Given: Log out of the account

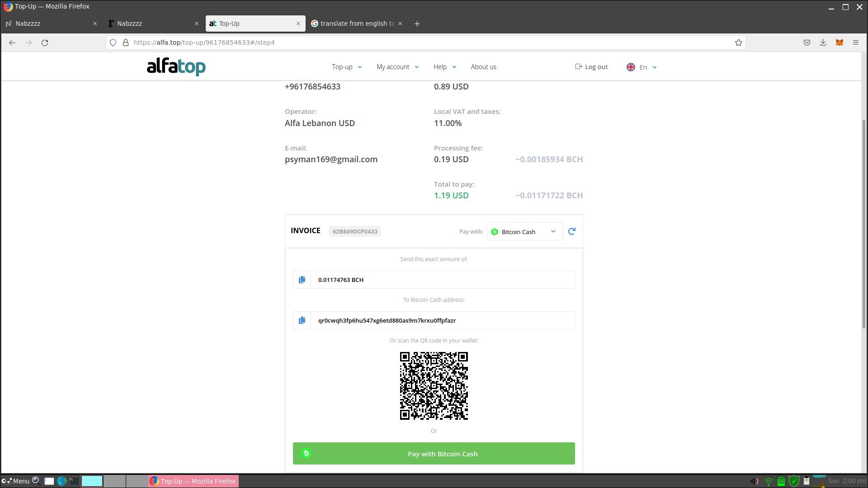Looking at the screenshot, I should [591, 67].
